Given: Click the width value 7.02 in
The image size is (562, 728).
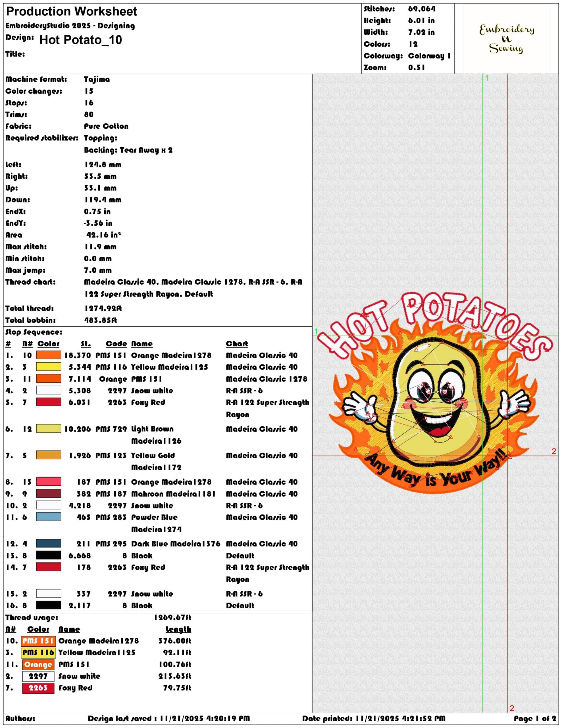Looking at the screenshot, I should 421,32.
